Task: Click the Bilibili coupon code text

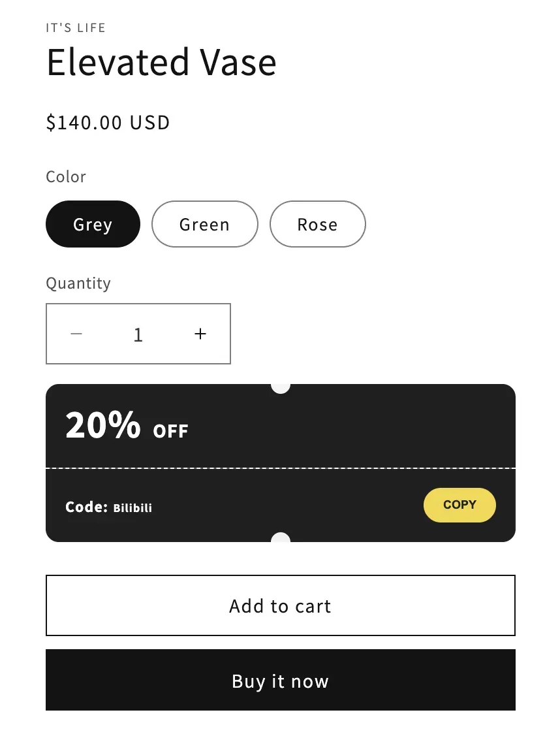Action: pyautogui.click(x=132, y=507)
